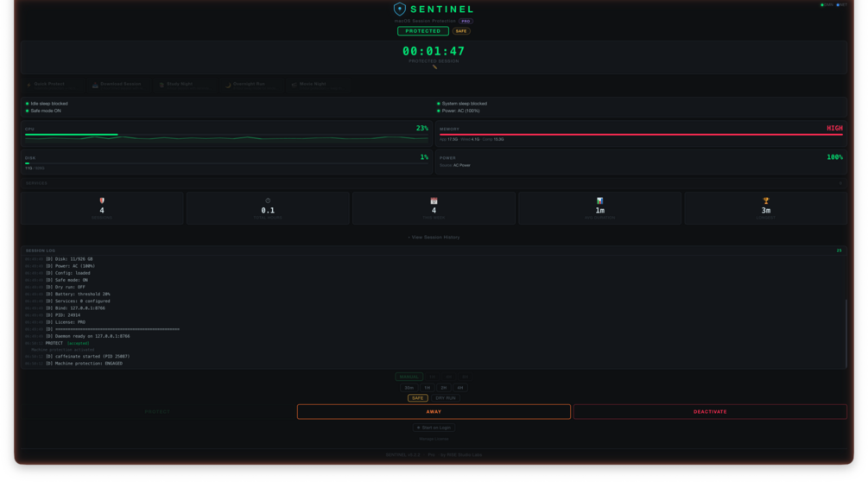Click the shield icon on the Sessions card
The width and height of the screenshot is (868, 482).
(x=102, y=201)
